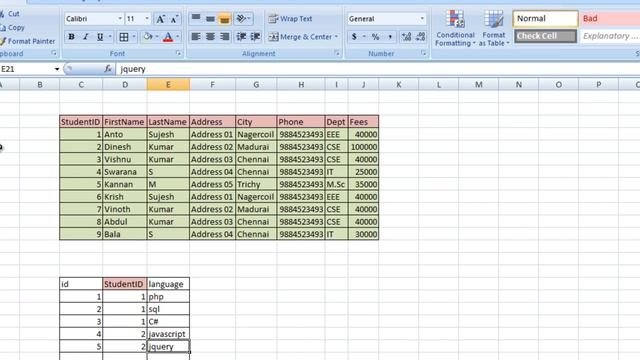Toggle Italic formatting
Image resolution: width=640 pixels, height=360 pixels.
86,37
